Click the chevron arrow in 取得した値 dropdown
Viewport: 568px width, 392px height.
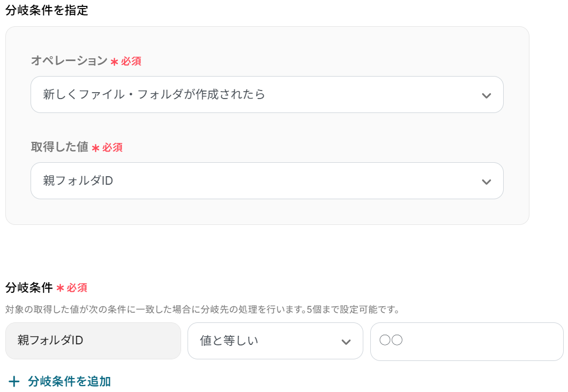coord(486,182)
